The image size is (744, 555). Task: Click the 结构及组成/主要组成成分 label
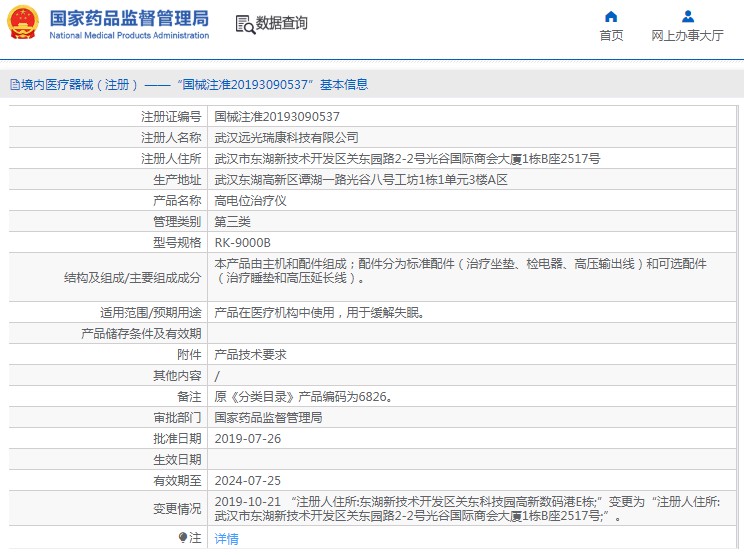pos(132,278)
